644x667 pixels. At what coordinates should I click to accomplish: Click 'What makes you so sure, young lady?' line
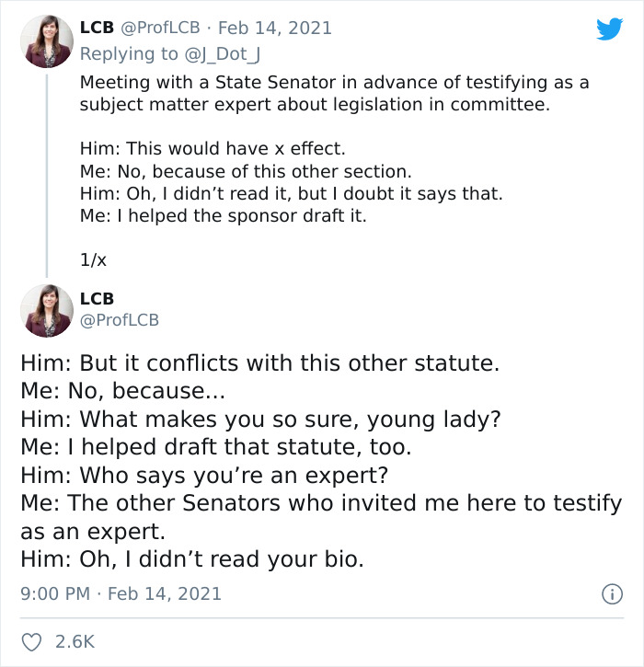(x=259, y=420)
